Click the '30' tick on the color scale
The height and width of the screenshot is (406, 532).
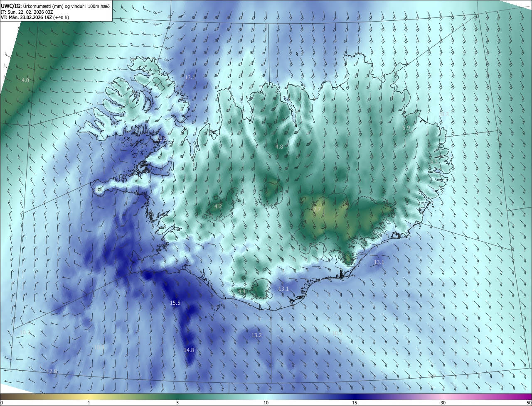[x=443, y=403]
